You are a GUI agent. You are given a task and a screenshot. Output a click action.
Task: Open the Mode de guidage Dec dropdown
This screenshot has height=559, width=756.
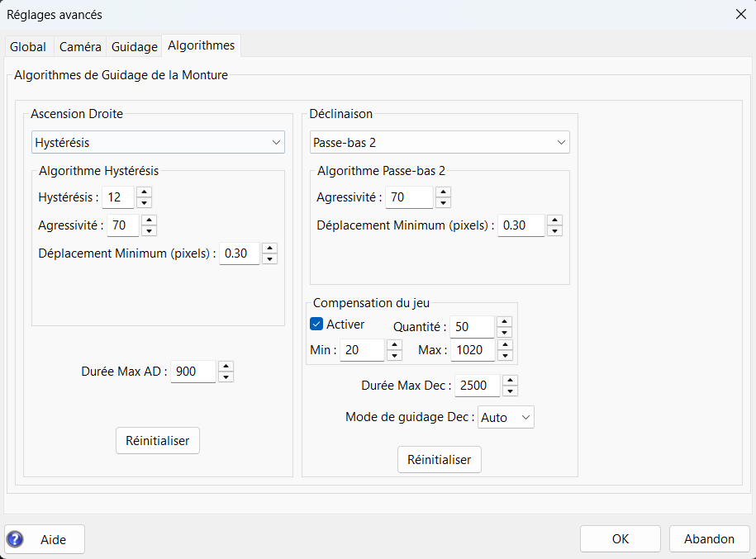pos(506,418)
